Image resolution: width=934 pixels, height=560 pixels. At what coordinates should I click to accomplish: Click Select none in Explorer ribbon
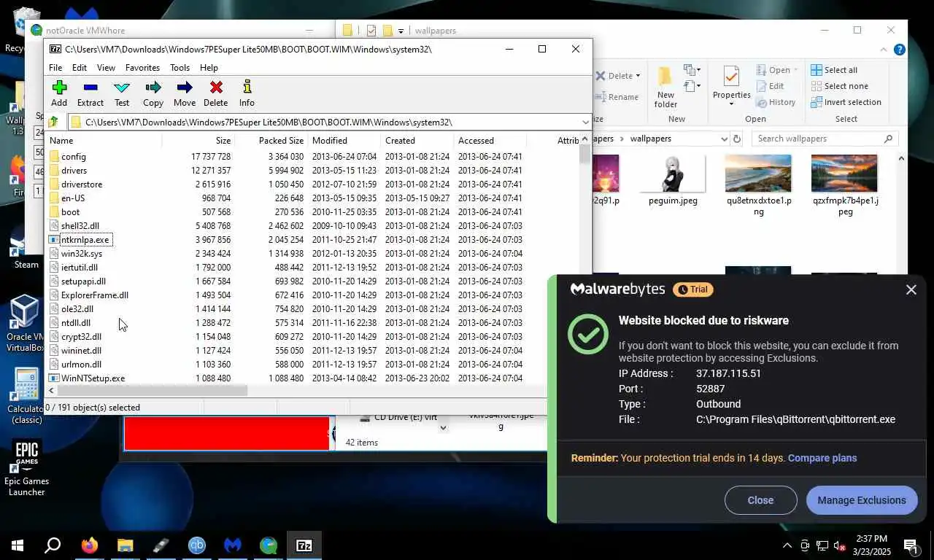pyautogui.click(x=838, y=86)
